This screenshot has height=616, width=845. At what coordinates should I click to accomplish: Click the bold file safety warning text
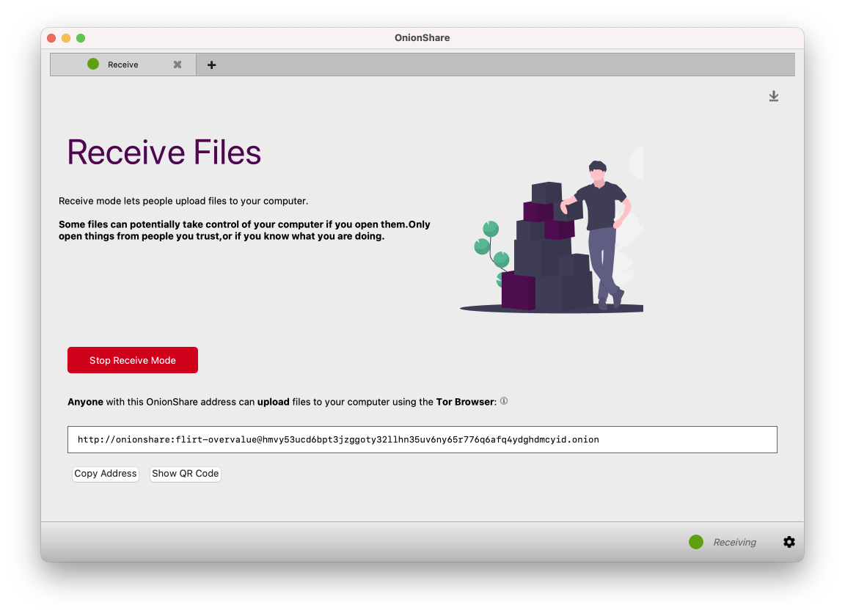tap(244, 230)
